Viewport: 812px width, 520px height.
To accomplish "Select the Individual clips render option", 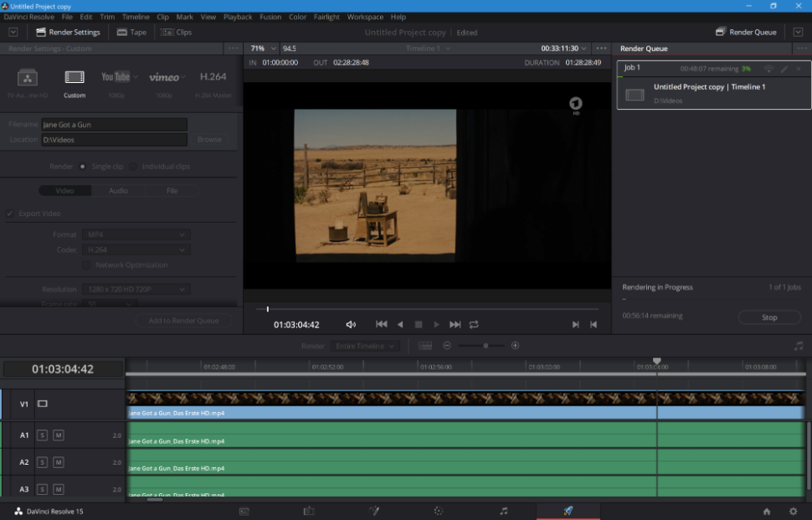I will click(133, 167).
